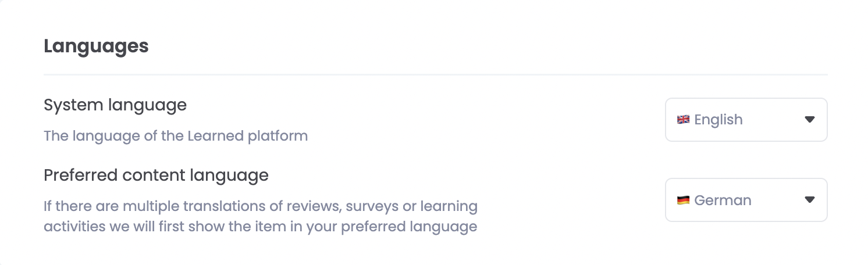Click the word 'Learned' in the description
Image resolution: width=868 pixels, height=265 pixels.
(216, 136)
